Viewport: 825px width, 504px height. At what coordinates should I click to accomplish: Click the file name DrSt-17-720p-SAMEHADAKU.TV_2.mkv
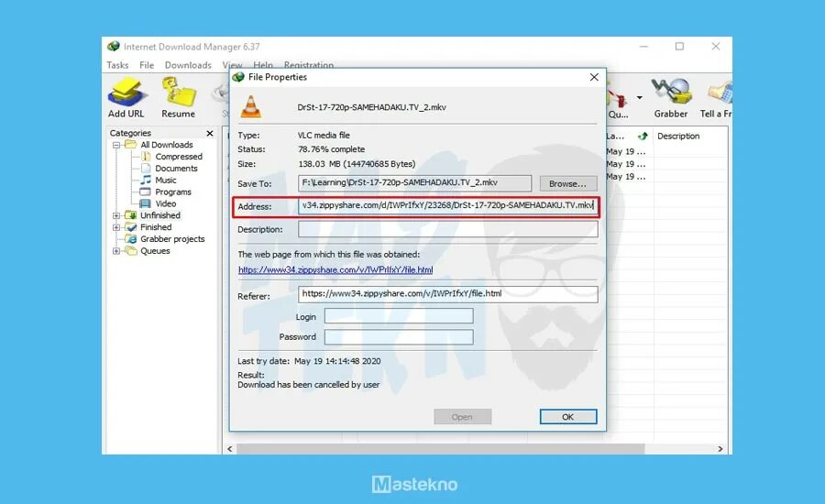coord(371,107)
